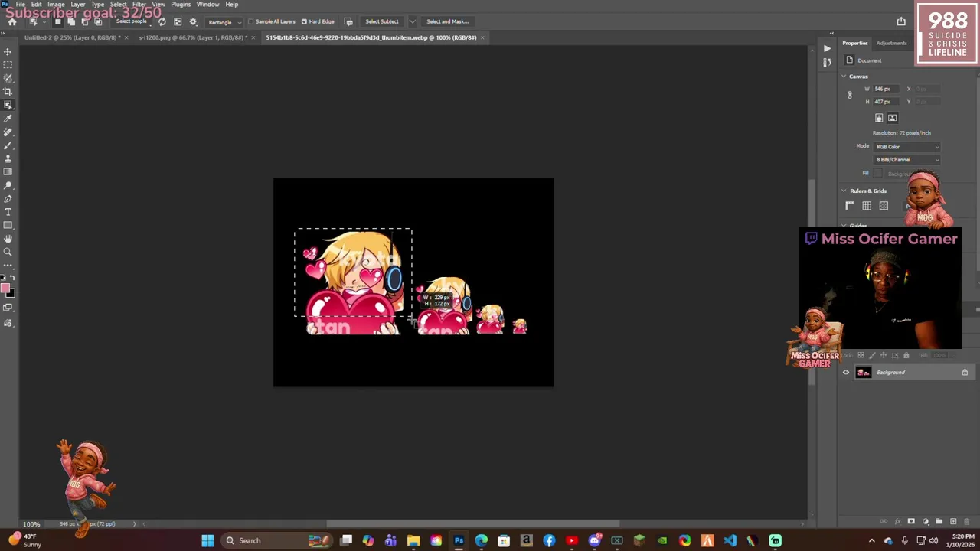
Task: Switch to the Untitled-2 document tab
Action: click(x=71, y=37)
